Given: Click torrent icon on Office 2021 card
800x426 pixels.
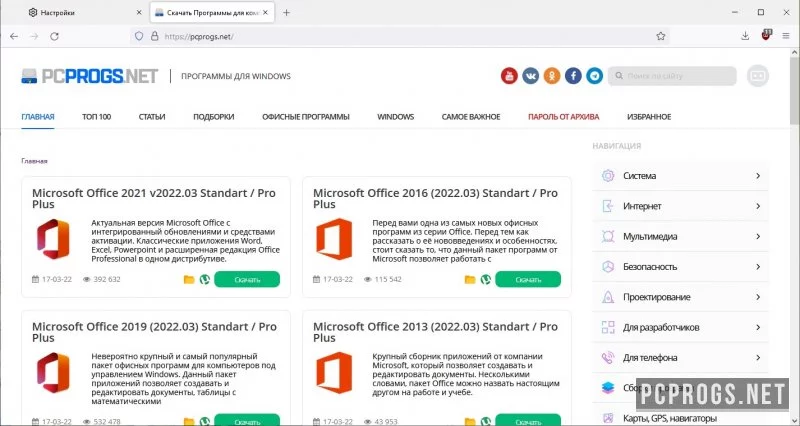Looking at the screenshot, I should point(205,280).
